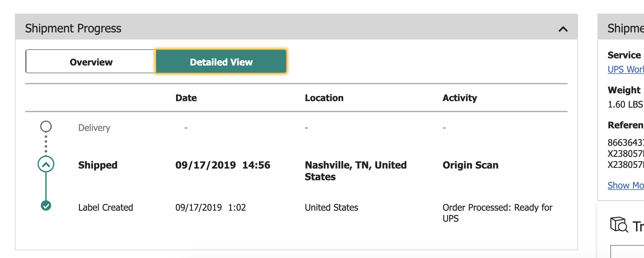Select the Detailed View tab

[221, 62]
